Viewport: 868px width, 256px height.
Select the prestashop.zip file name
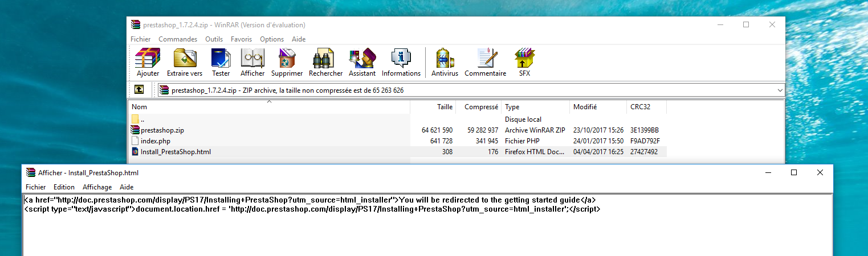(162, 130)
